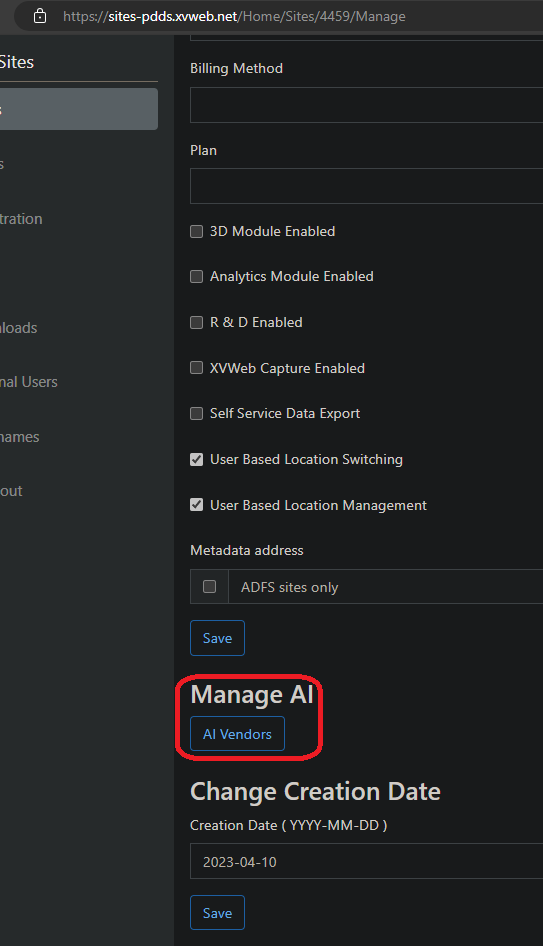
Task: Open the AI Vendors page
Action: [237, 734]
